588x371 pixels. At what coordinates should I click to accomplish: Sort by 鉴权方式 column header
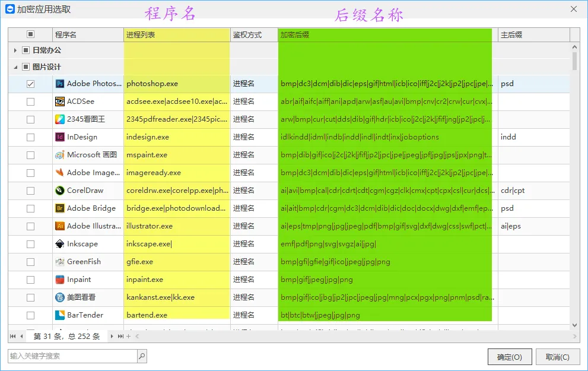click(254, 35)
